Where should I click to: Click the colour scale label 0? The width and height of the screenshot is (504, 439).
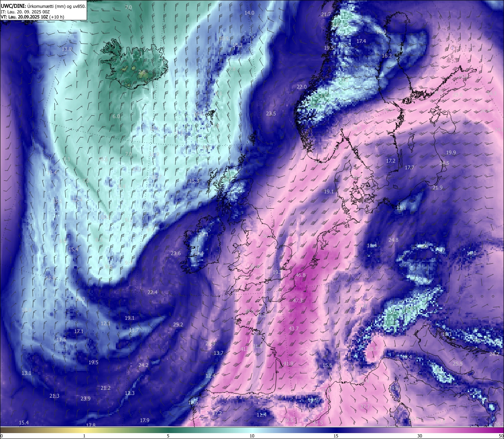pyautogui.click(x=2, y=436)
